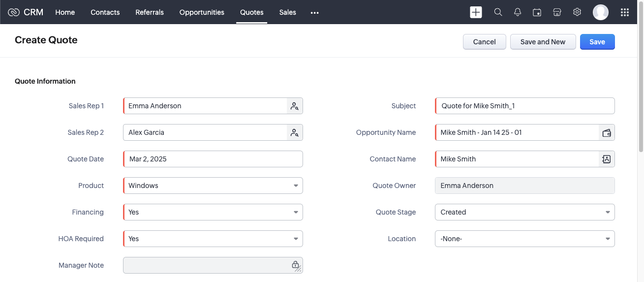Click Sales Rep 1 user lookup icon
644x282 pixels.
(294, 106)
